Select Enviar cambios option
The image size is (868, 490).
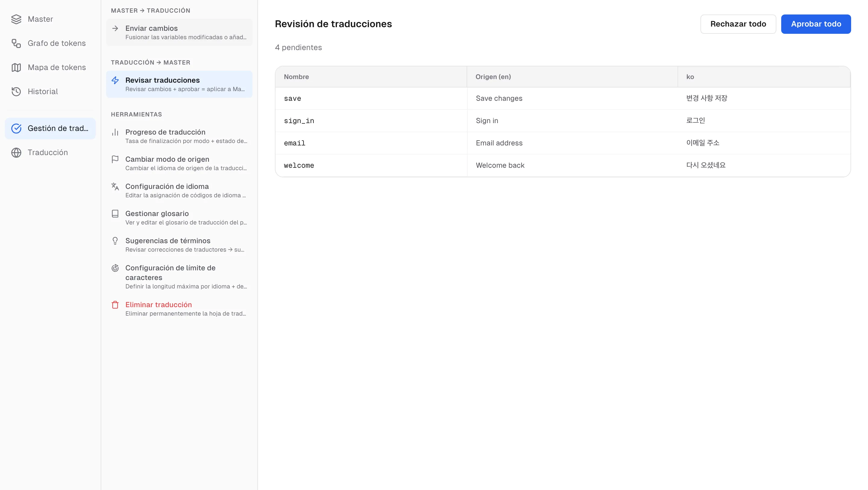[x=179, y=32]
